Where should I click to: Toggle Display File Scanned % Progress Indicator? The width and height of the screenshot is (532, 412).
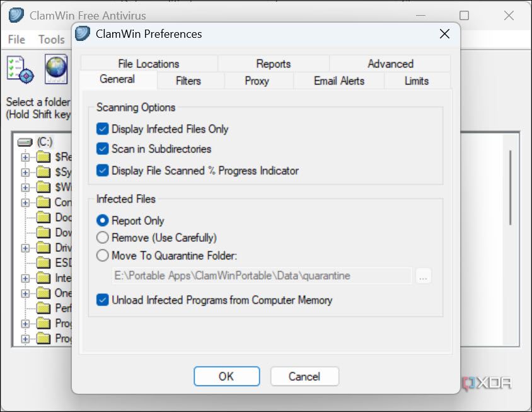[103, 170]
